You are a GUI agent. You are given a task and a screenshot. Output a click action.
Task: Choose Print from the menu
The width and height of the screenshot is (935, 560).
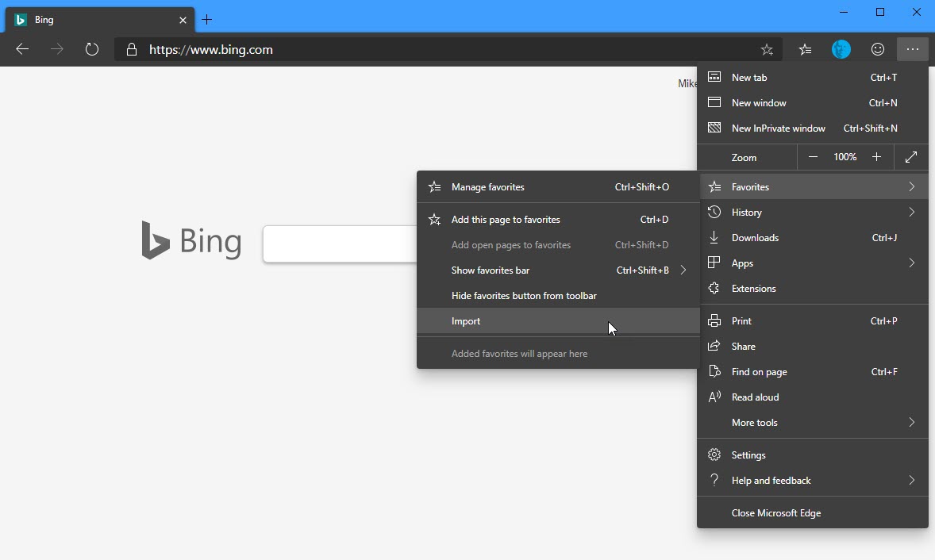[x=813, y=321]
